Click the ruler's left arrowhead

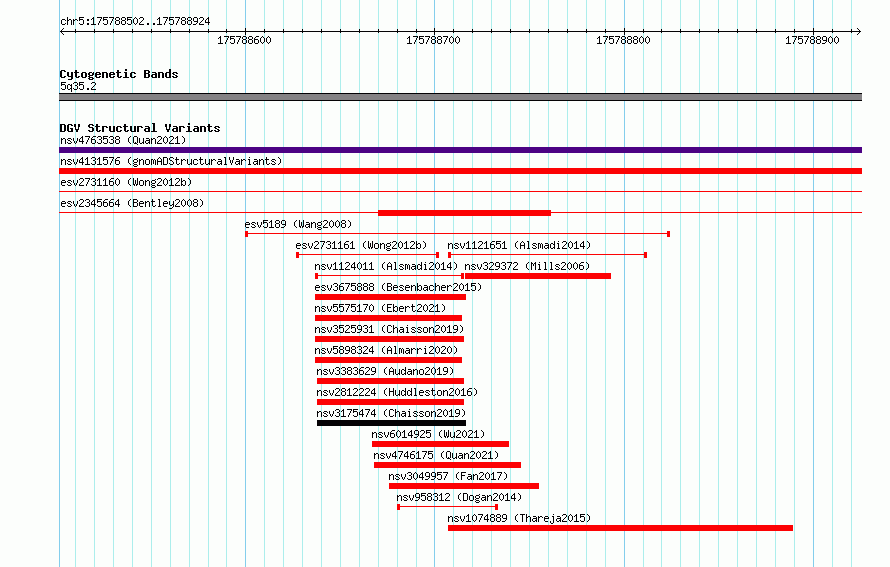(62, 31)
